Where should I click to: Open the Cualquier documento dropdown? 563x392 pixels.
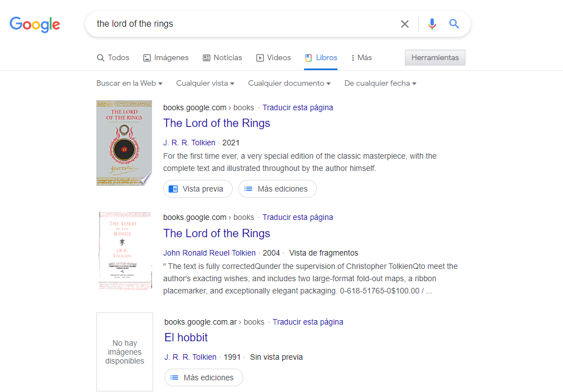tap(289, 83)
